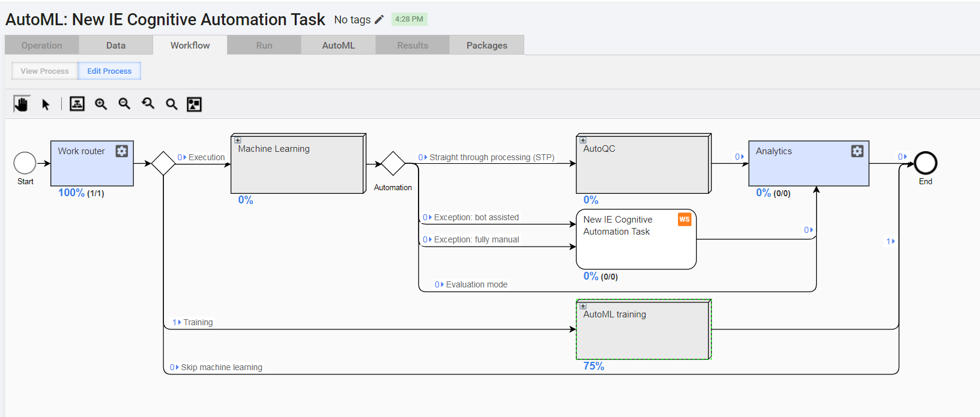Viewport: 980px width, 417px height.
Task: Click the fit diagram layout icon
Action: coord(77,104)
